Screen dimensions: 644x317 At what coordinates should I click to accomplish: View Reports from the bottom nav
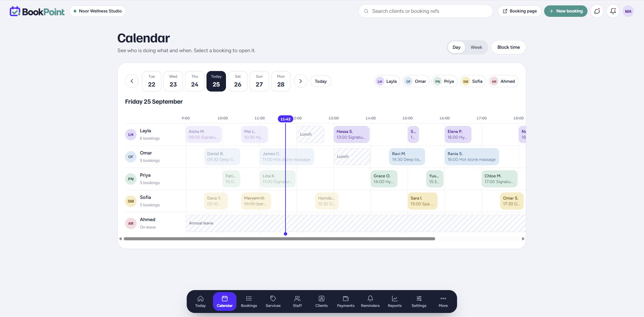point(395,302)
